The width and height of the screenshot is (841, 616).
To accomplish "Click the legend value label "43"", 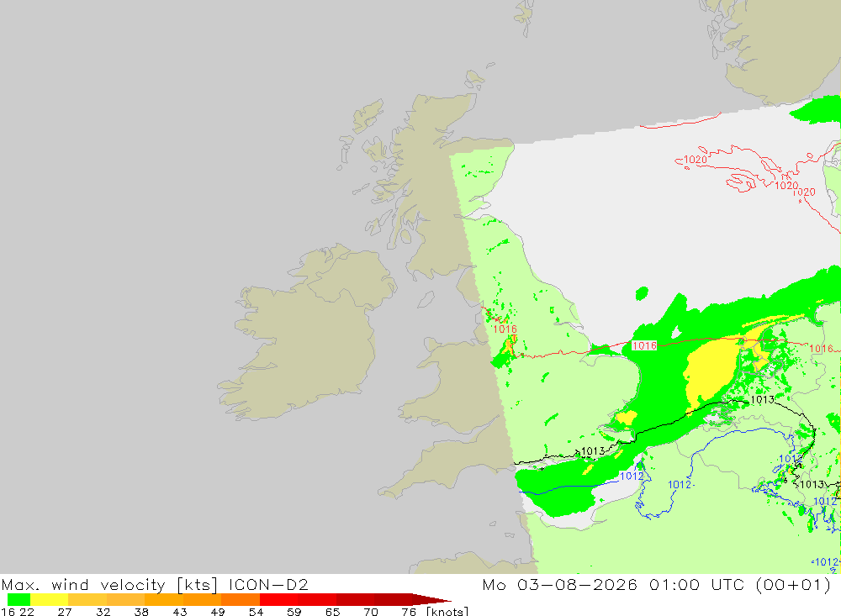I will pos(180,612).
